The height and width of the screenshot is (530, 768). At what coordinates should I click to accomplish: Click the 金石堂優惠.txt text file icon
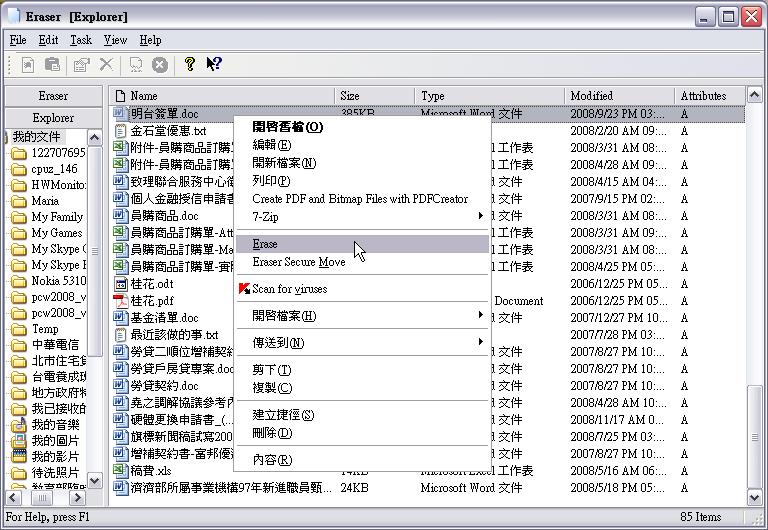[120, 131]
